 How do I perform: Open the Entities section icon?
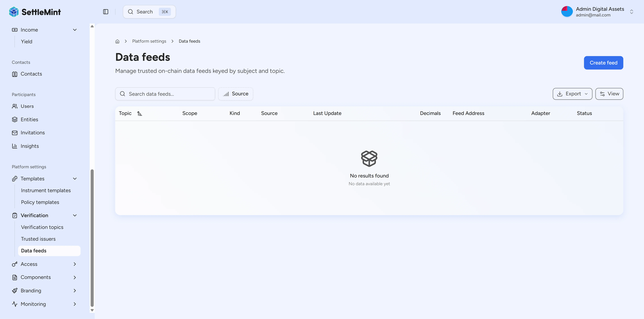[x=15, y=119]
